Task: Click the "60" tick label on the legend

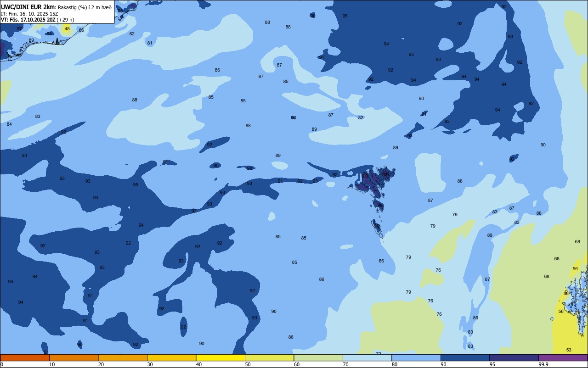Action: click(297, 364)
